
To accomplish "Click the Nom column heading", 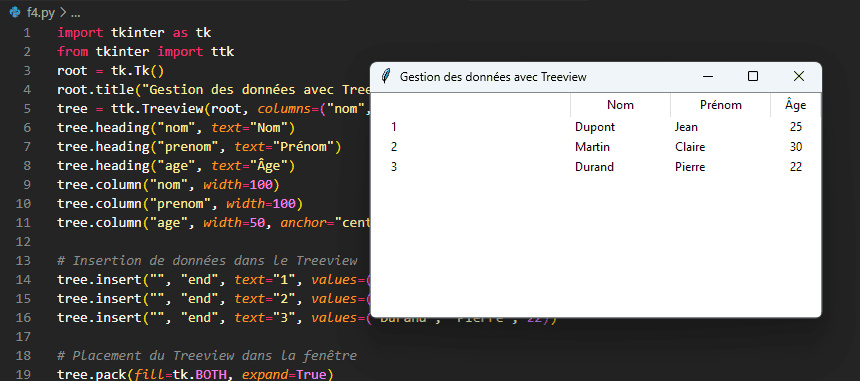I will pos(620,105).
